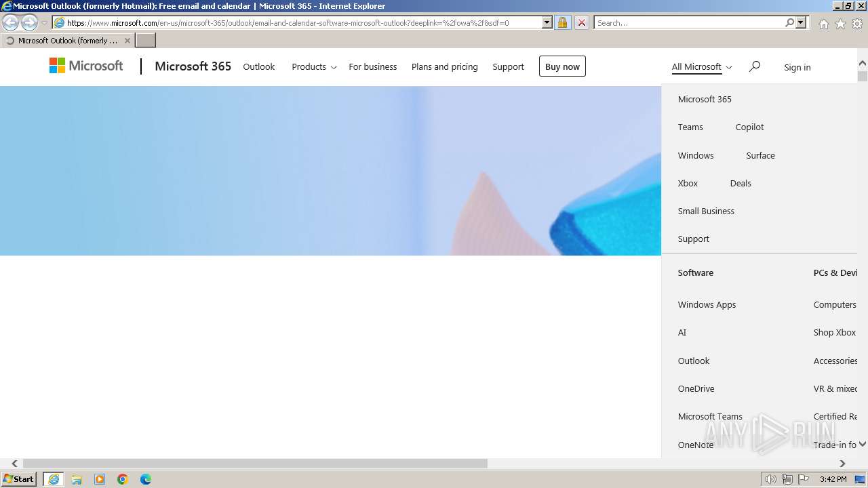
Task: Launch Microsoft Edge from the taskbar
Action: [x=146, y=479]
